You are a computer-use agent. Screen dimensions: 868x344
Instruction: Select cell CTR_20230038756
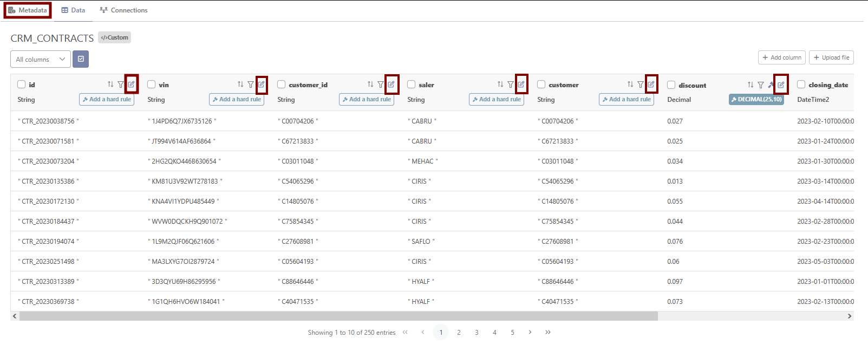48,121
